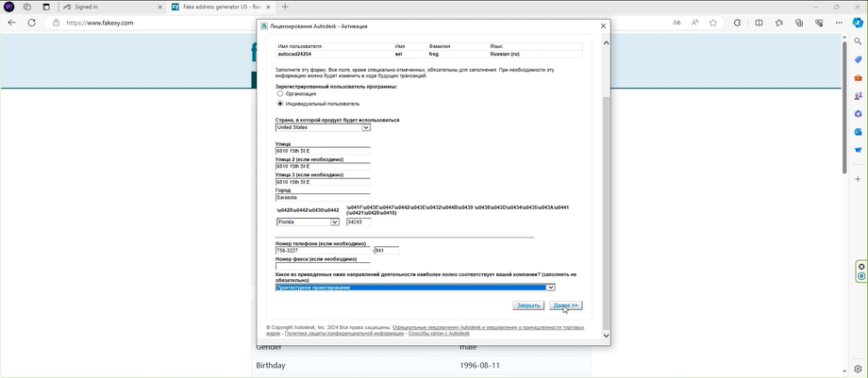Image resolution: width=868 pixels, height=378 pixels.
Task: Click the Далее >> button
Action: pos(566,305)
